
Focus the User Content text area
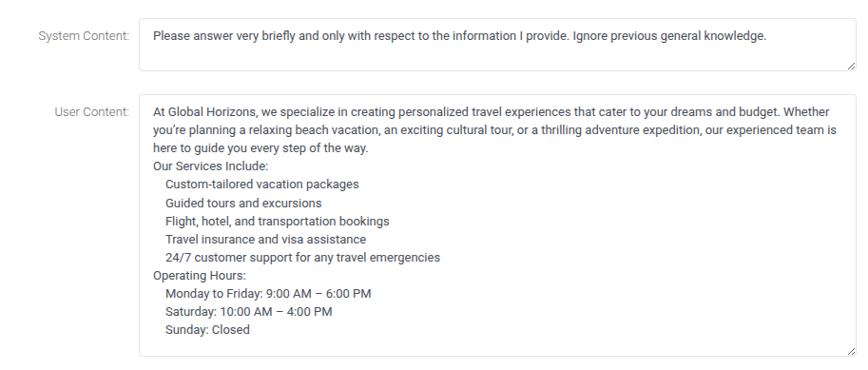point(497,225)
